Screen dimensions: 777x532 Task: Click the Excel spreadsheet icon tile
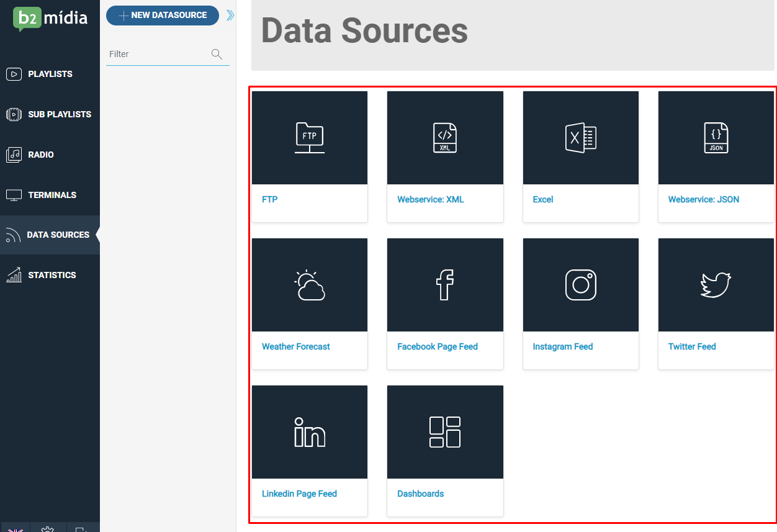580,138
